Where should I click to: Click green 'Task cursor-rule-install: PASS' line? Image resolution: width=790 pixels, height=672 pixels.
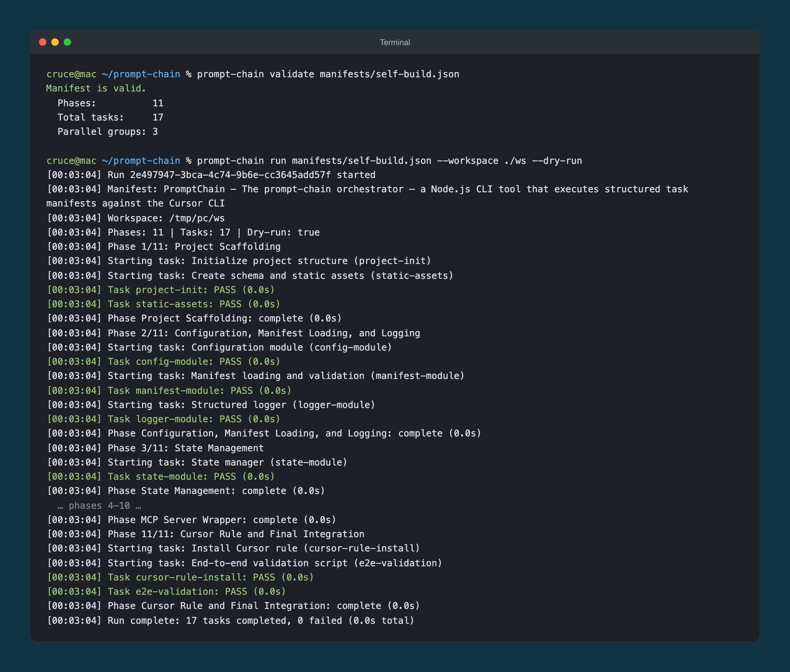pos(181,577)
